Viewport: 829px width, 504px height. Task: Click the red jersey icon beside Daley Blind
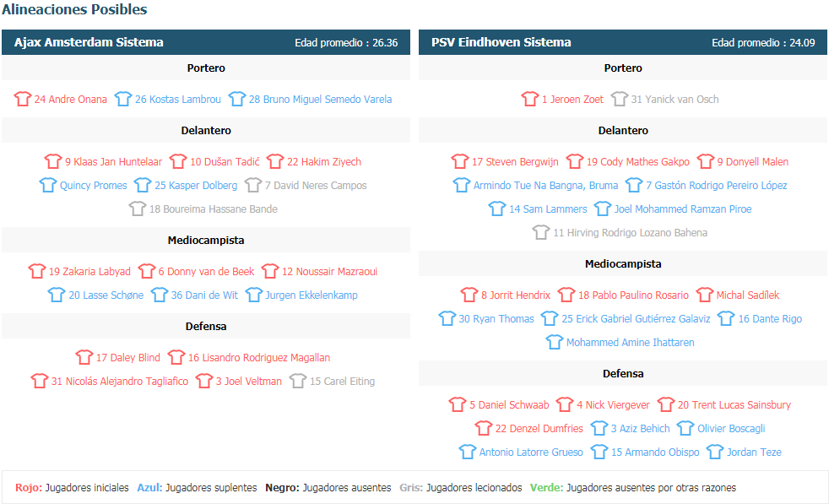point(84,357)
